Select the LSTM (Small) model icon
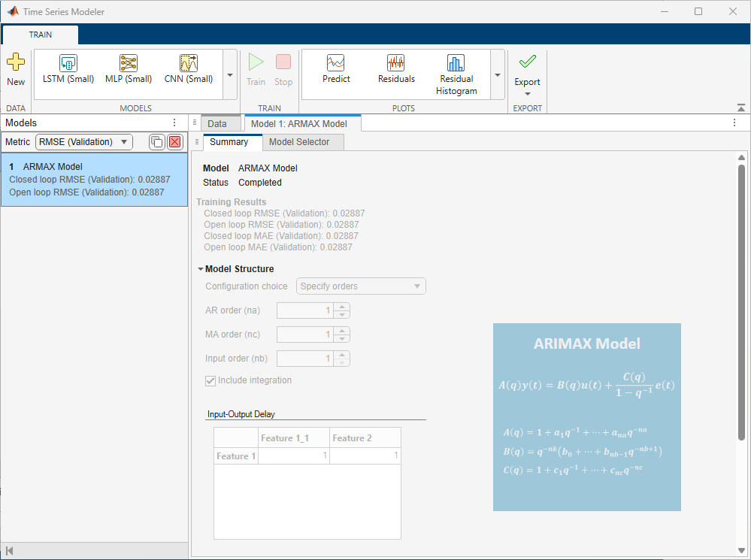The width and height of the screenshot is (751, 560). point(68,62)
